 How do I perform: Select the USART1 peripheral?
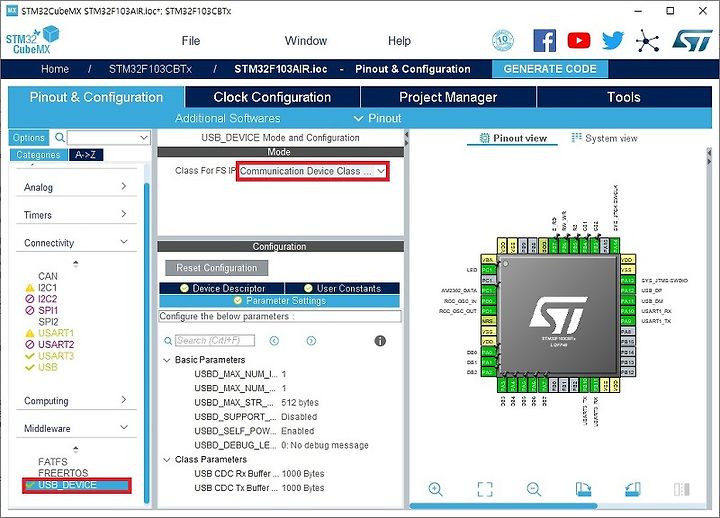(x=56, y=333)
